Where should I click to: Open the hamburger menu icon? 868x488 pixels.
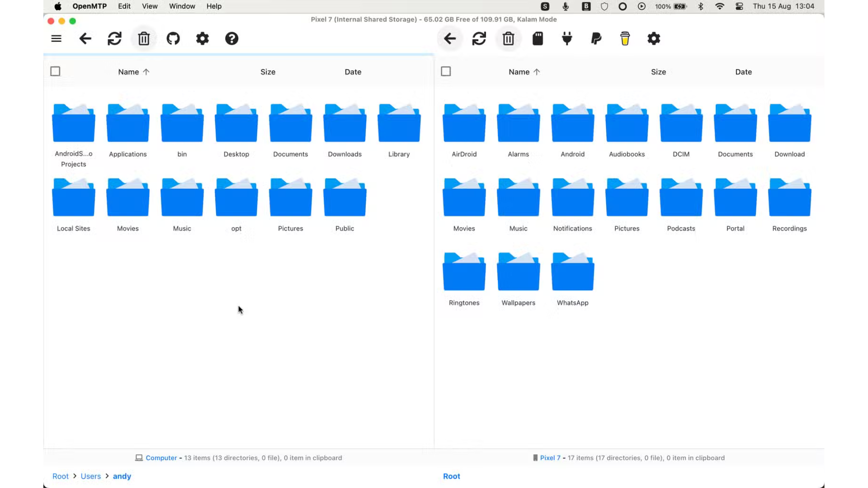pos(56,39)
